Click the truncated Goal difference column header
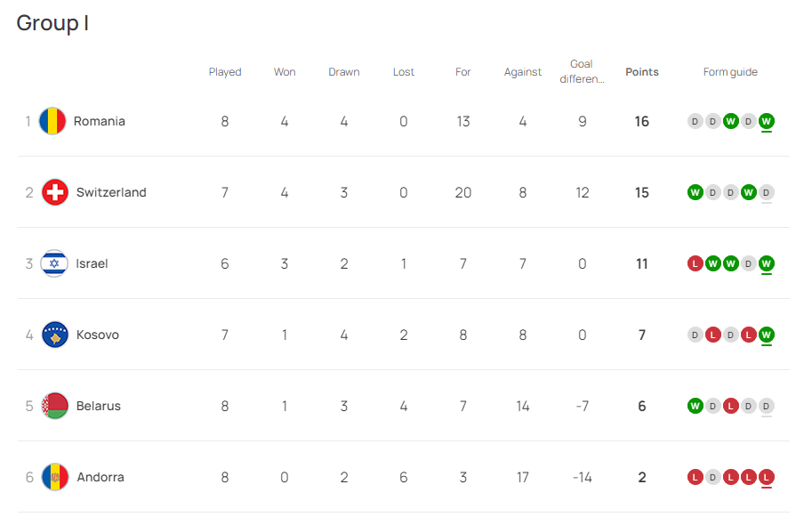 [582, 71]
